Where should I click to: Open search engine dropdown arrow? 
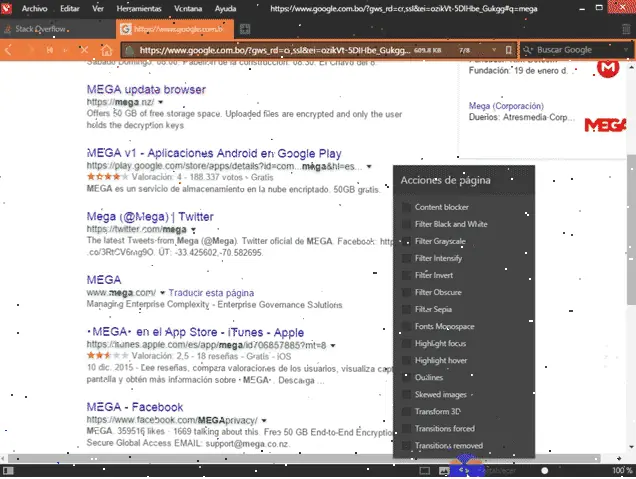(x=626, y=50)
